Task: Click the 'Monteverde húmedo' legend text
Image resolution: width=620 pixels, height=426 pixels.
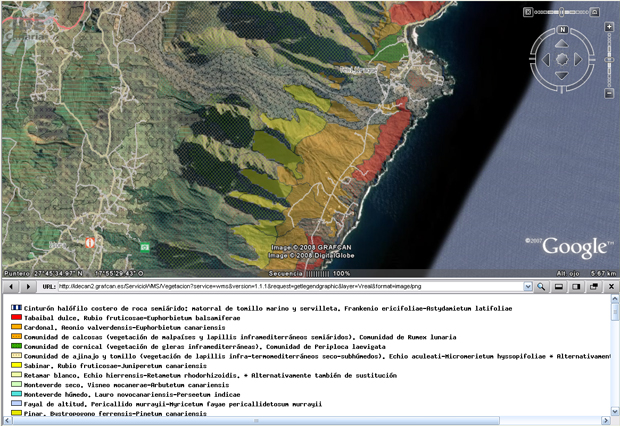Action: tap(132, 395)
